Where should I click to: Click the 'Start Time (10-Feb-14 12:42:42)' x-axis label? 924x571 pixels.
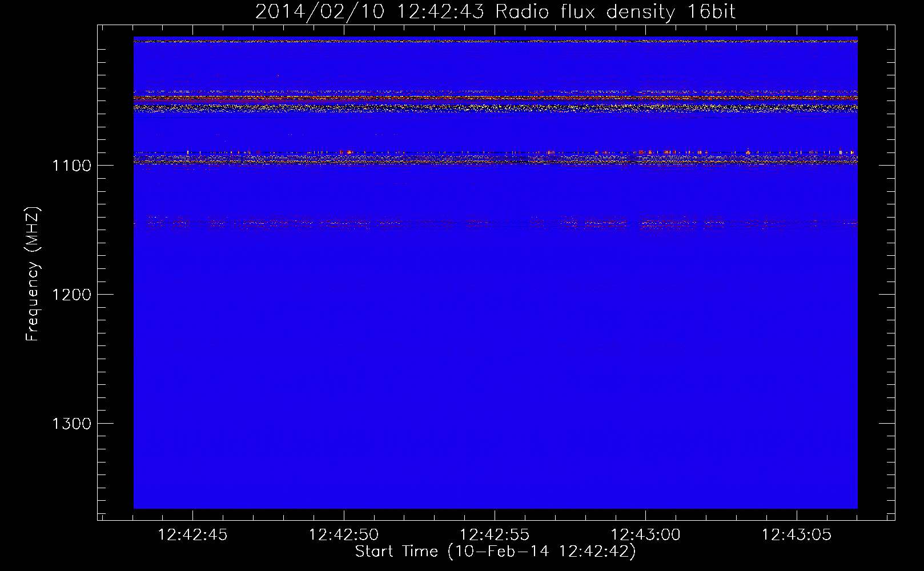coord(495,552)
